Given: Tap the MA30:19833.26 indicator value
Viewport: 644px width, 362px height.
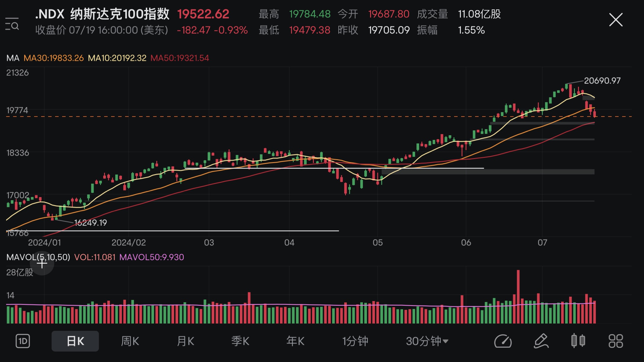Looking at the screenshot, I should 54,58.
